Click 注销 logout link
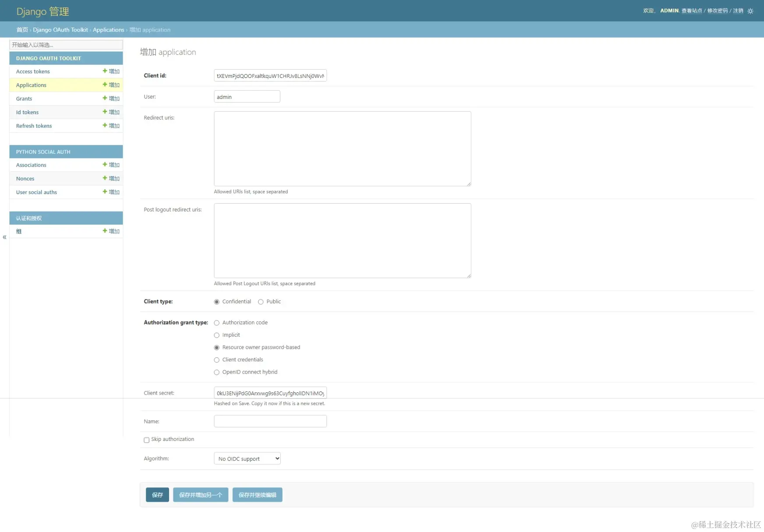 coord(738,11)
